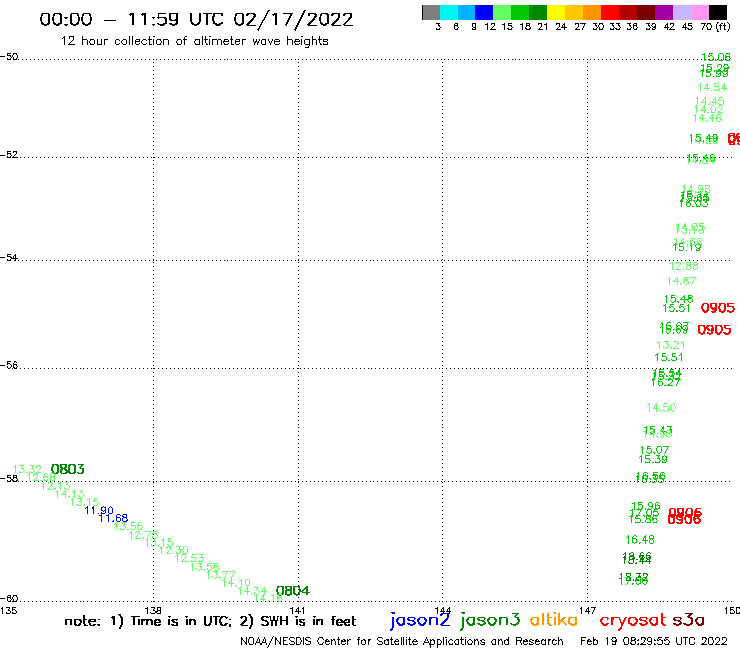Click the pink legend swatch
The height and width of the screenshot is (650, 740).
[x=699, y=12]
